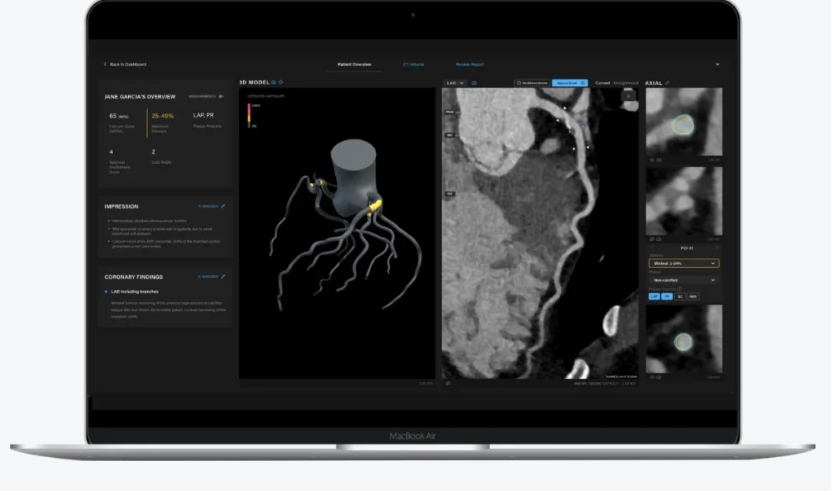Image resolution: width=831 pixels, height=491 pixels.
Task: Open the LAD vessel dropdown
Action: [x=454, y=83]
